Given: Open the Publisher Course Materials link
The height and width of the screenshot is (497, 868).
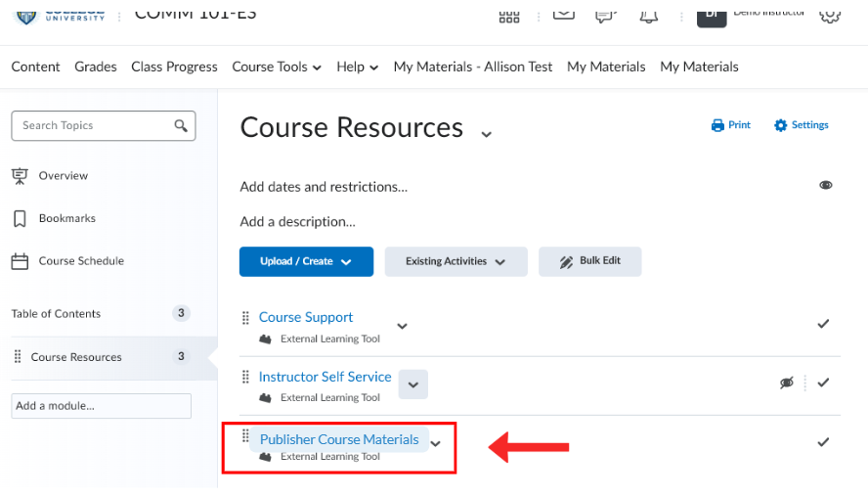Looking at the screenshot, I should [x=339, y=439].
